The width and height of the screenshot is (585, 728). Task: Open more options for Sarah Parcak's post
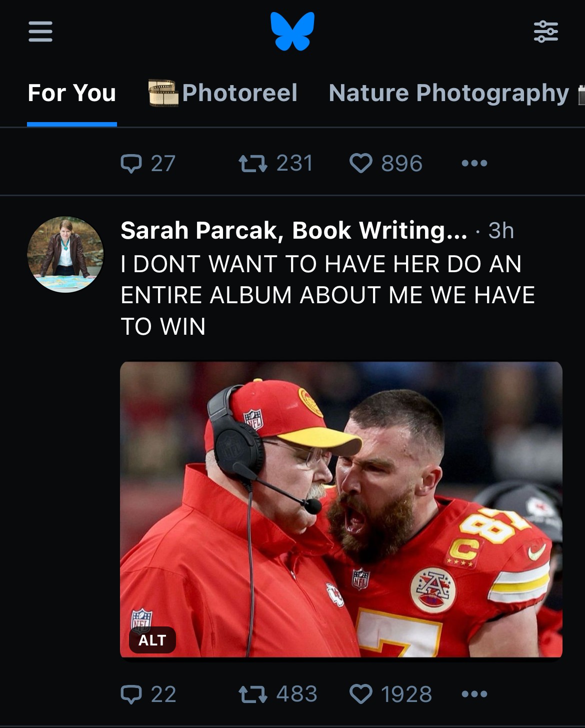[x=474, y=694]
